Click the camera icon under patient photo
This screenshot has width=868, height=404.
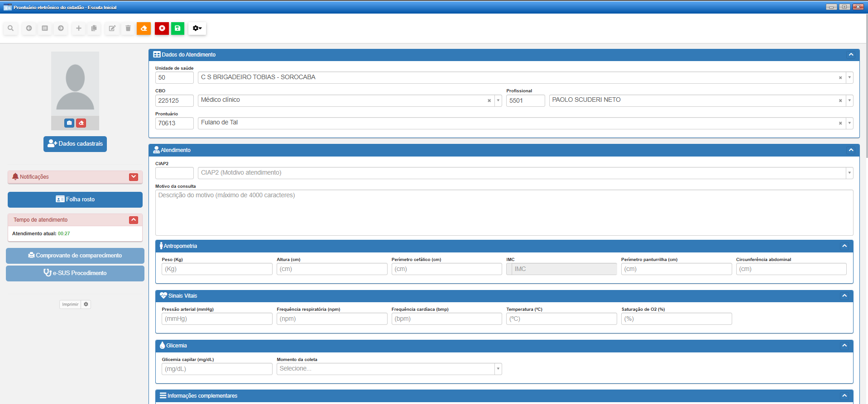point(69,123)
